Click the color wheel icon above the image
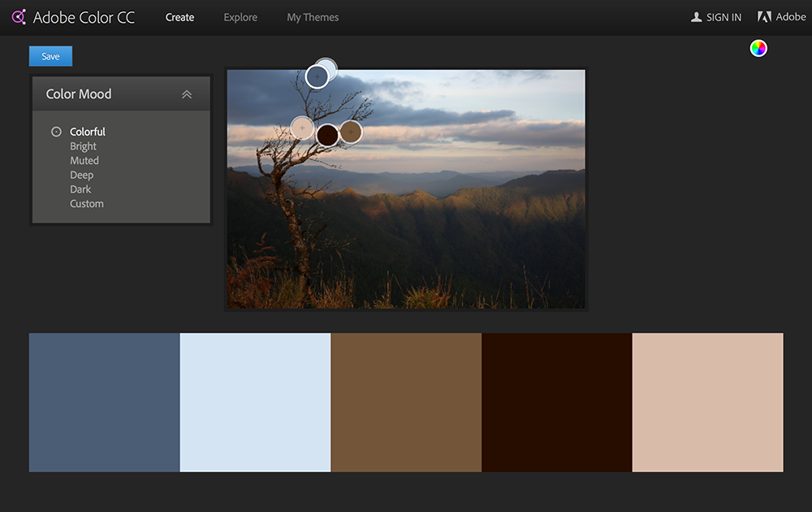 pyautogui.click(x=758, y=48)
